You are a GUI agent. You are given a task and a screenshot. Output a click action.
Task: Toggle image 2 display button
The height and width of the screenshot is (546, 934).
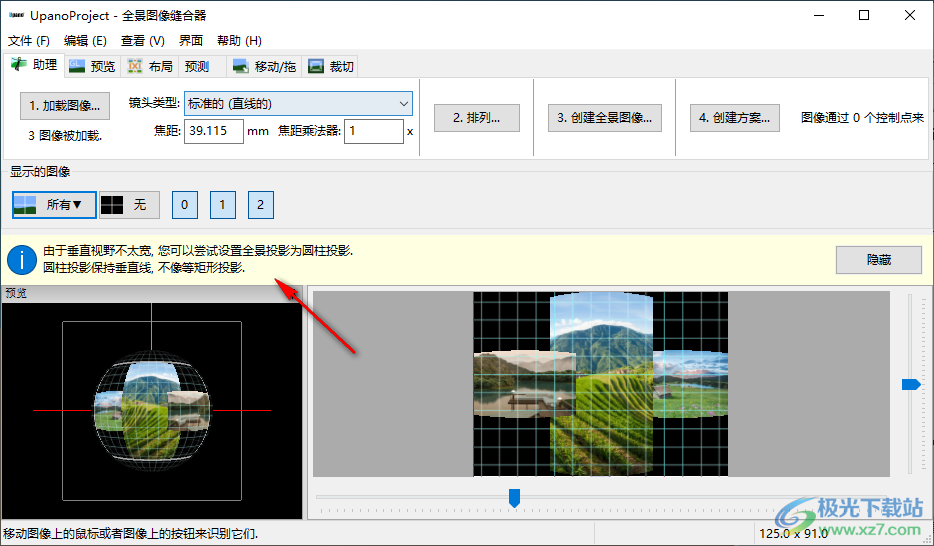click(x=261, y=205)
